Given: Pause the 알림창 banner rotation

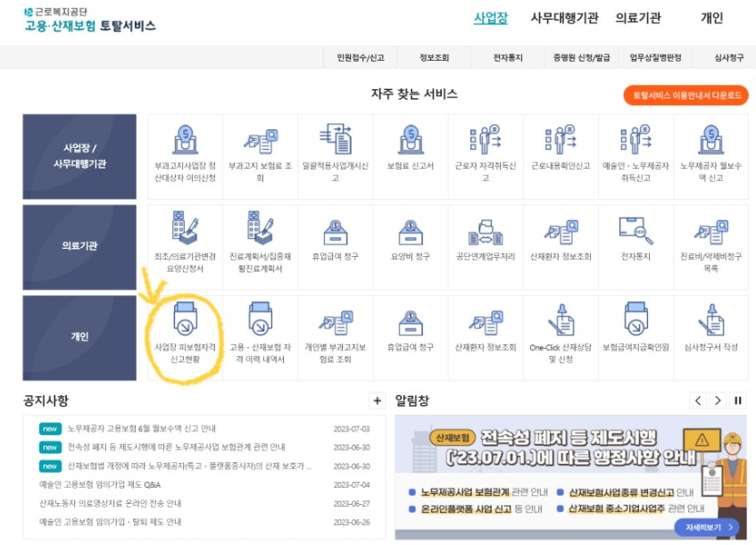Looking at the screenshot, I should (739, 400).
